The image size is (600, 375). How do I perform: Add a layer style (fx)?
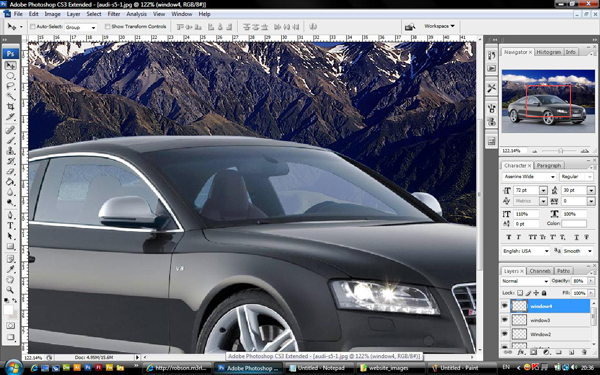pos(520,352)
